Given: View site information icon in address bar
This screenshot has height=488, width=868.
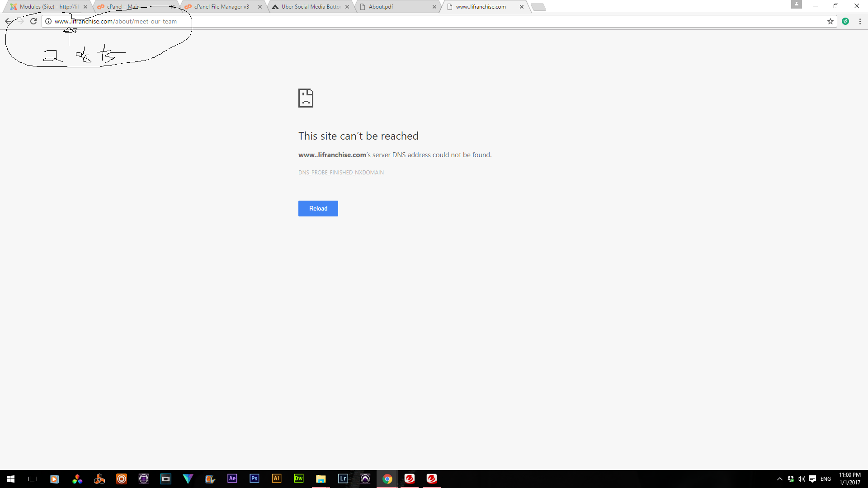Looking at the screenshot, I should click(48, 21).
